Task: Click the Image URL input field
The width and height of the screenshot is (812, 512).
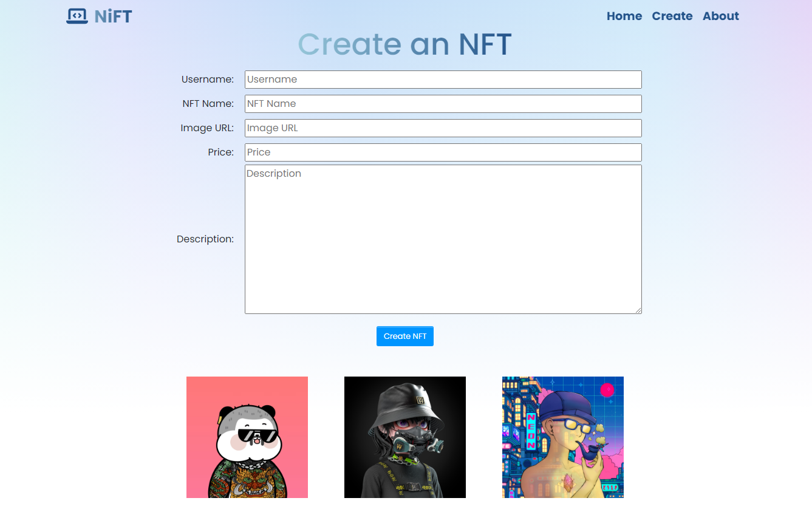Action: tap(443, 128)
